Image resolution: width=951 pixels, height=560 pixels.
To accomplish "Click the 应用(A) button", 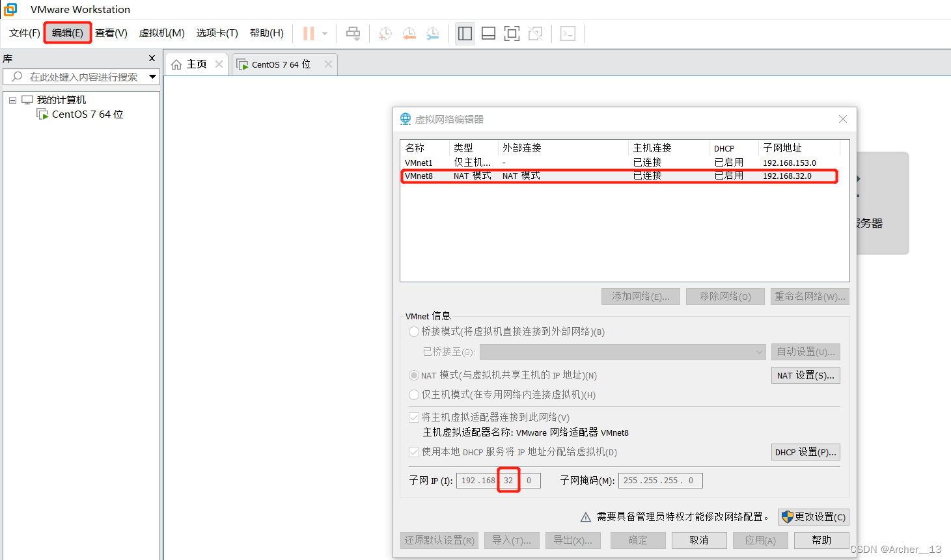I will click(760, 540).
